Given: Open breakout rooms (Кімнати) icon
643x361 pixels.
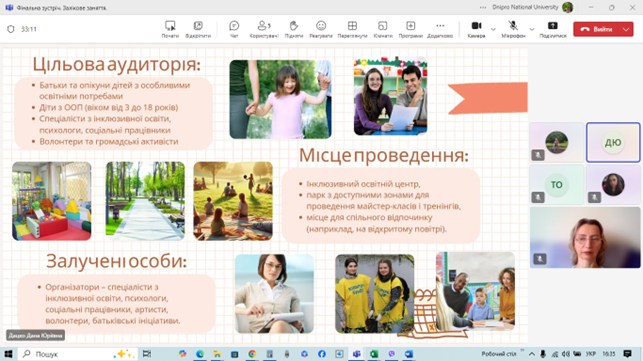Looking at the screenshot, I should (x=383, y=29).
